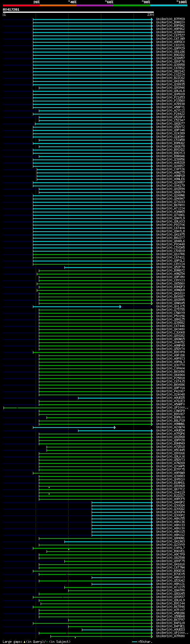Select label UniRef100_C6SXY1

point(170,45)
